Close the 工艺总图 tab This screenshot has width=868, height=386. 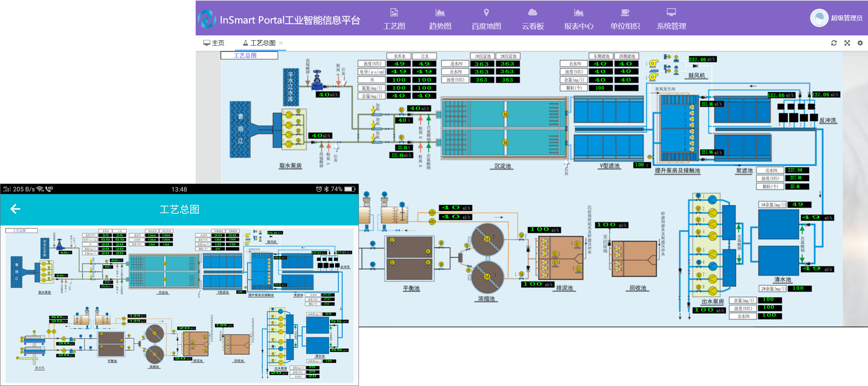281,43
